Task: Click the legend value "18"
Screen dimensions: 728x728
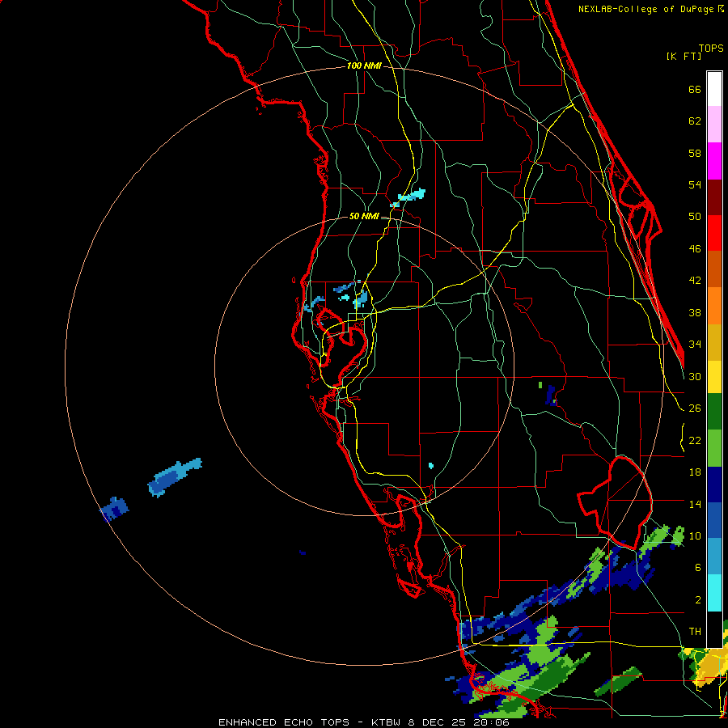Action: (x=695, y=472)
